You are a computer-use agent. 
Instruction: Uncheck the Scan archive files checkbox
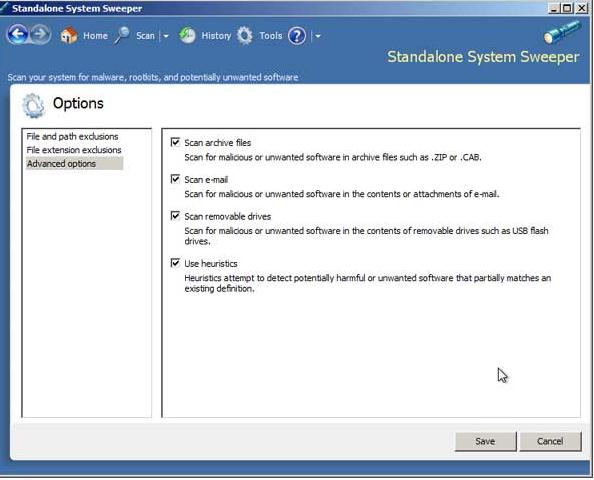click(175, 142)
